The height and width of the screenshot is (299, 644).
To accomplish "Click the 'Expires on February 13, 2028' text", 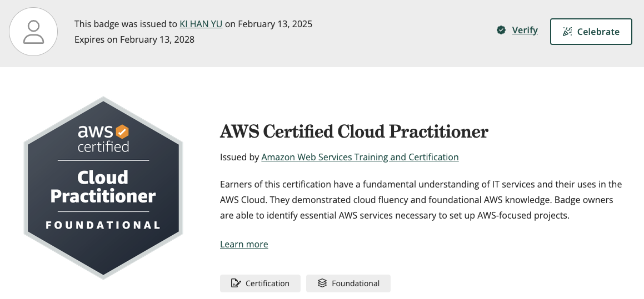I will pyautogui.click(x=134, y=39).
